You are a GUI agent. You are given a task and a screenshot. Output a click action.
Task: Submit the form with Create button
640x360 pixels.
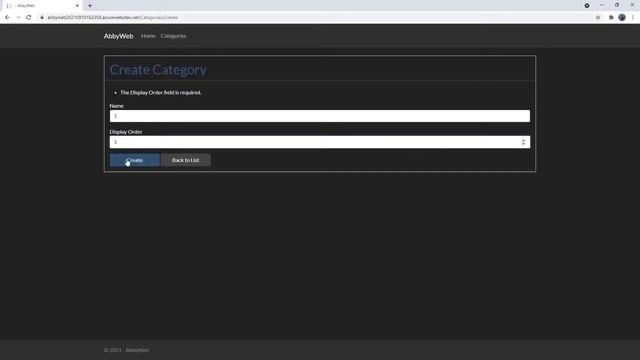pos(135,160)
